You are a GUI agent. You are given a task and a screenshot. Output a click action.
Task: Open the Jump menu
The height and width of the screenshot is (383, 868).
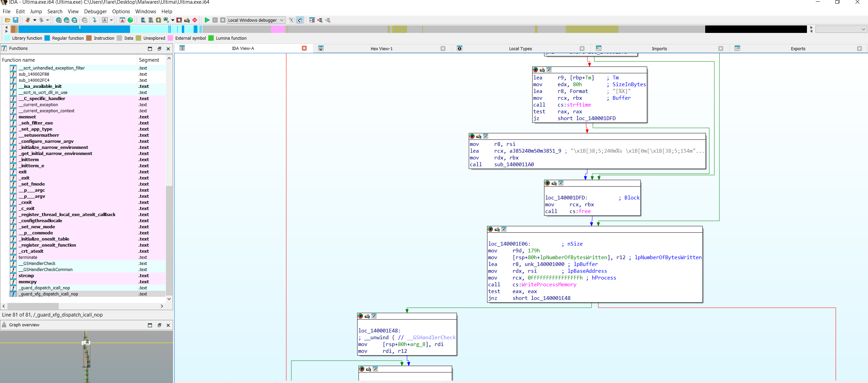coord(36,11)
